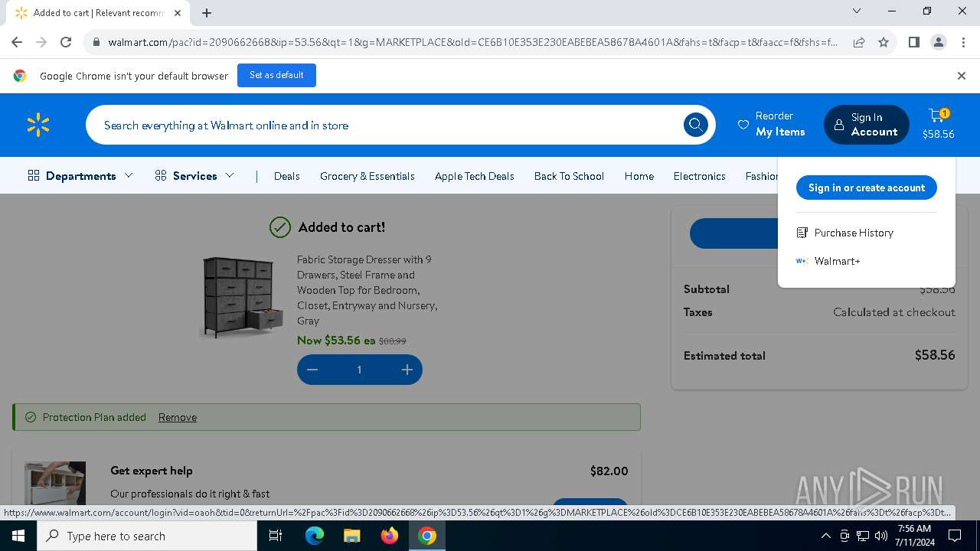Show hidden system tray icons
This screenshot has width=980, height=551.
[825, 536]
